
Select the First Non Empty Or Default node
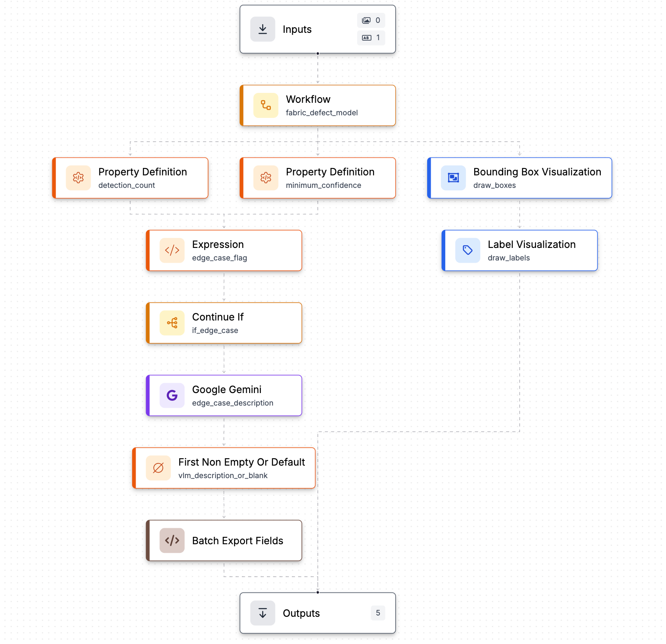[224, 468]
